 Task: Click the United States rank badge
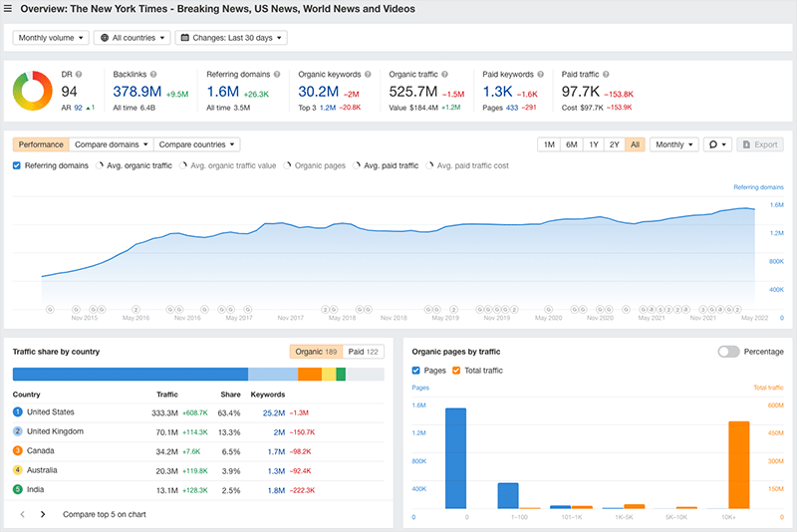(x=18, y=412)
